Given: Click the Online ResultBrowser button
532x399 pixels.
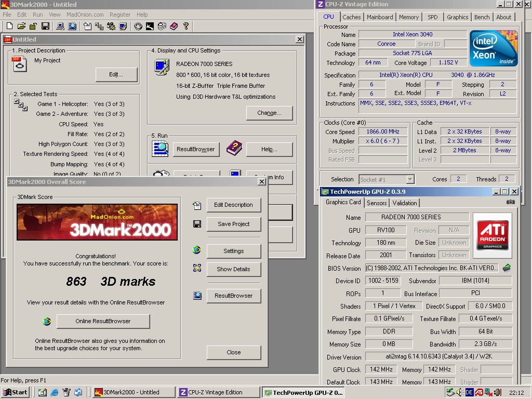Looking at the screenshot, I should tap(103, 321).
